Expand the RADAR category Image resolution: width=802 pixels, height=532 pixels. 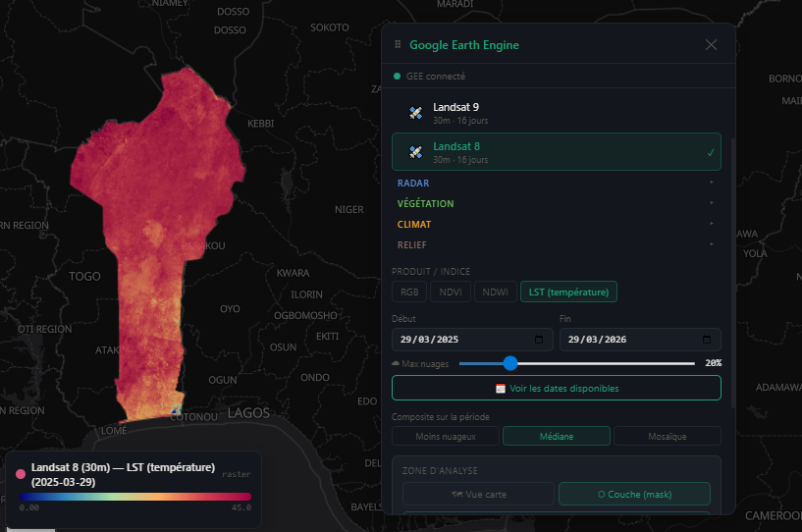[557, 184]
